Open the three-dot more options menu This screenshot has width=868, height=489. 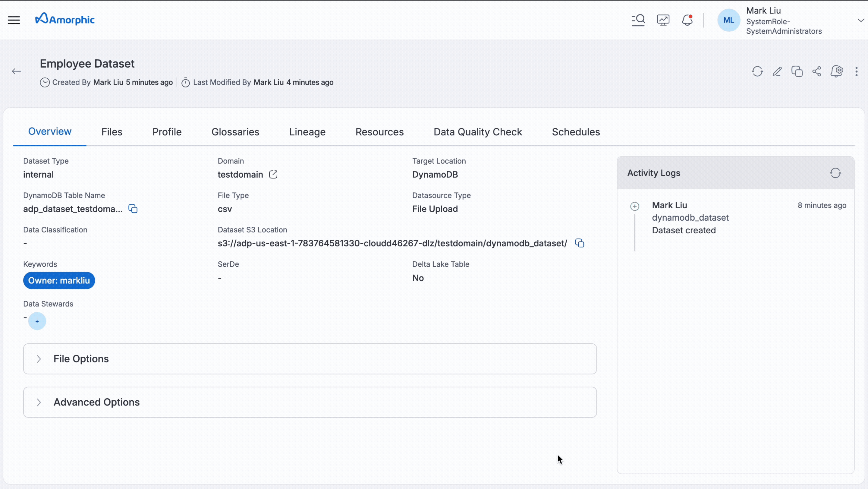(x=857, y=71)
